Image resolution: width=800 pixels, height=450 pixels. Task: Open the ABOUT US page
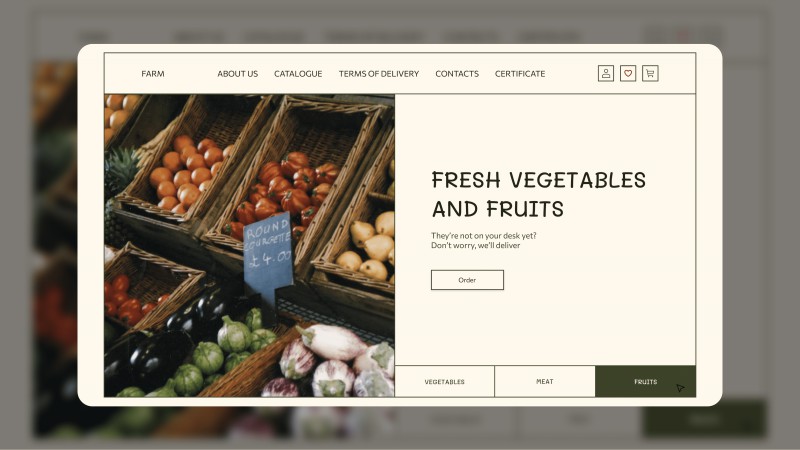(238, 73)
